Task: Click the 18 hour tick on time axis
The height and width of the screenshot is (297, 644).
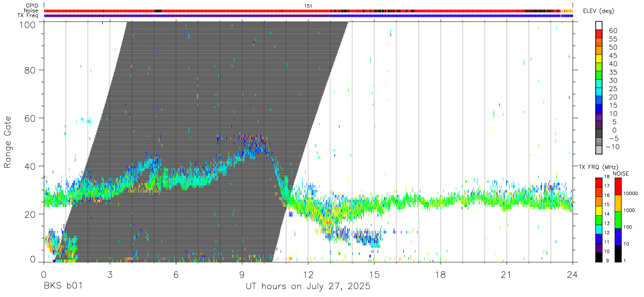Action: pos(440,274)
